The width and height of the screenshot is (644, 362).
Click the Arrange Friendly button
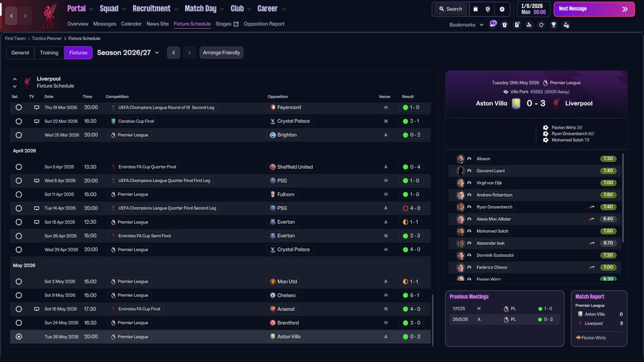point(221,53)
